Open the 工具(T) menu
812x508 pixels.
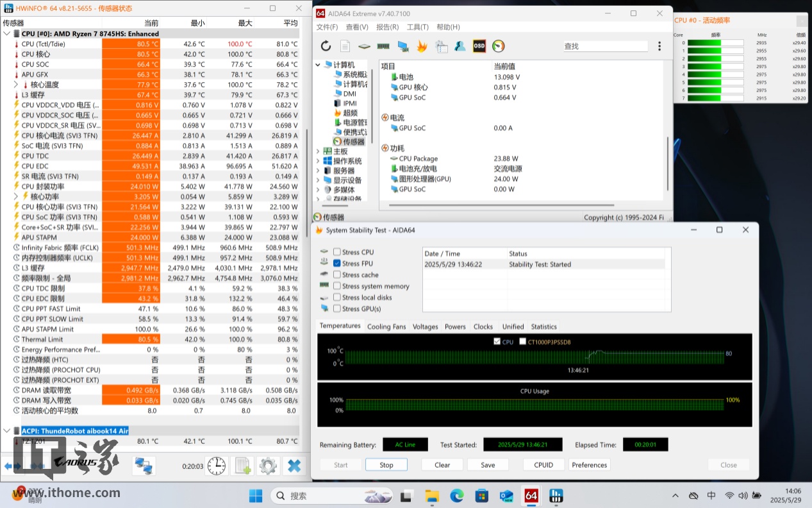pos(417,27)
